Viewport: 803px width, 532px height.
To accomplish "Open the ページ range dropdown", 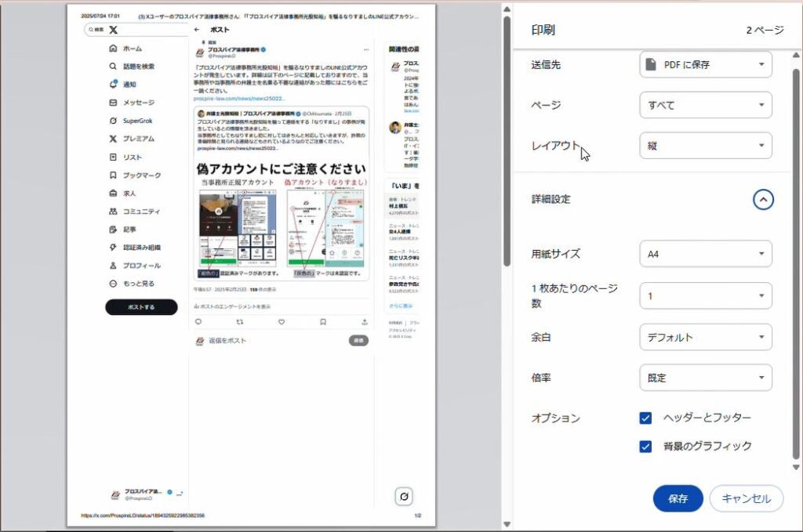I will coord(705,105).
